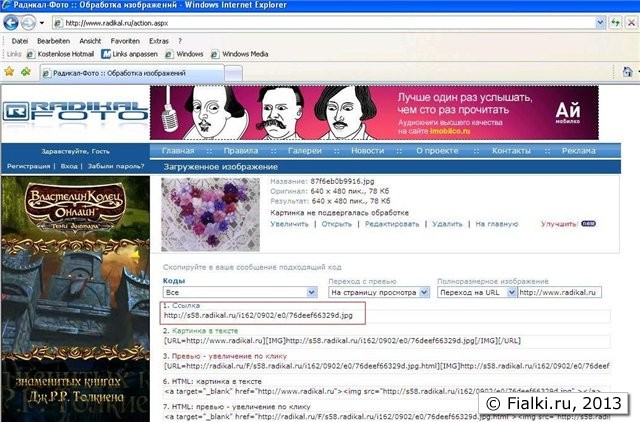Select the Радикал-Фото browser tab
Viewport: 640px width, 422px height.
coord(132,73)
